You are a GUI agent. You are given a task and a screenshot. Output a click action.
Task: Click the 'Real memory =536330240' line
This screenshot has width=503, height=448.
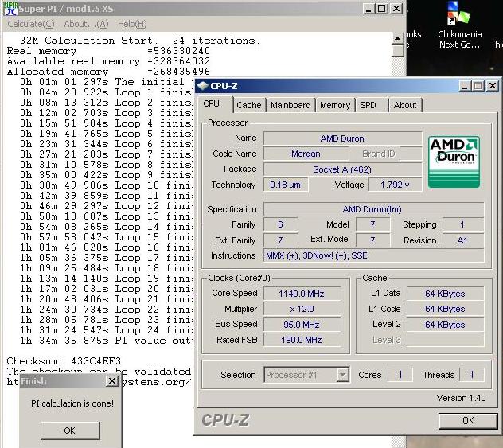(x=108, y=51)
